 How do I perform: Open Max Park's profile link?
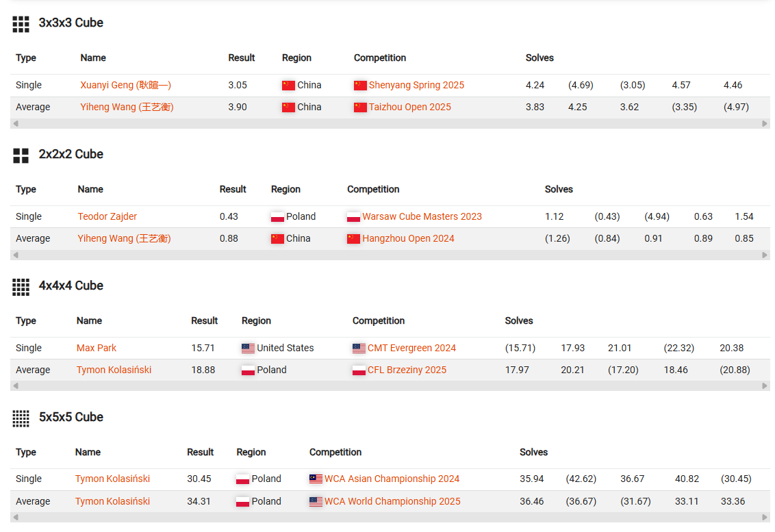click(97, 348)
